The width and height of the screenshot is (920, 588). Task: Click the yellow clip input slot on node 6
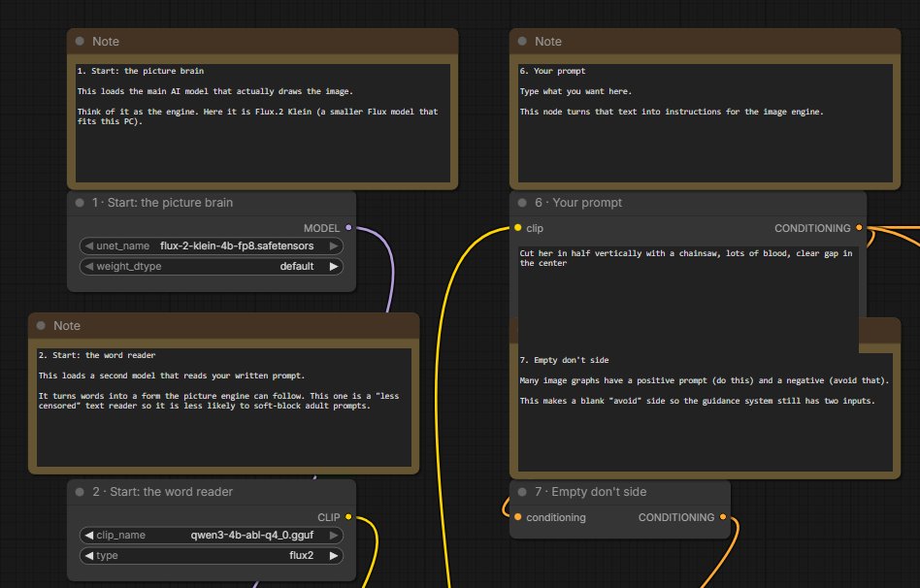(517, 227)
